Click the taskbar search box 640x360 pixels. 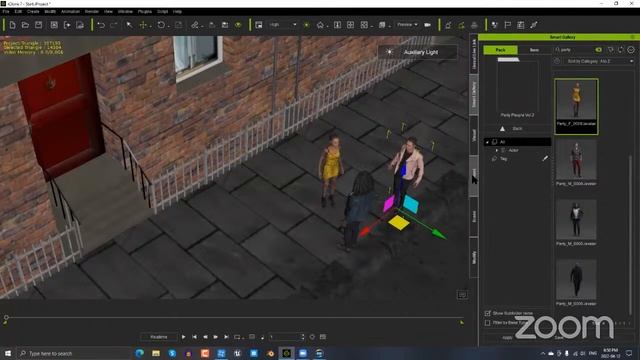tap(73, 353)
